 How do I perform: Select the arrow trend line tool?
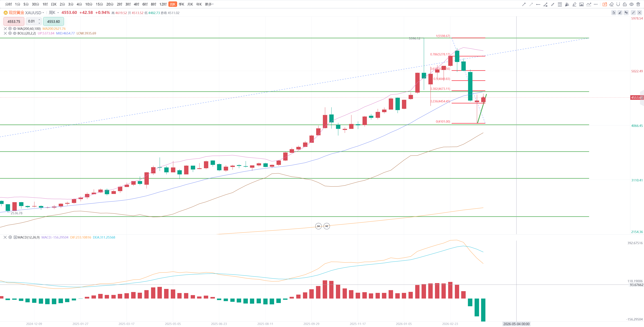(524, 4)
